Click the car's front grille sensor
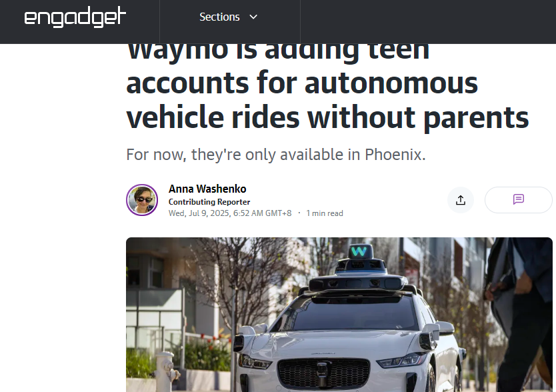This screenshot has width=556, height=392. [x=322, y=373]
